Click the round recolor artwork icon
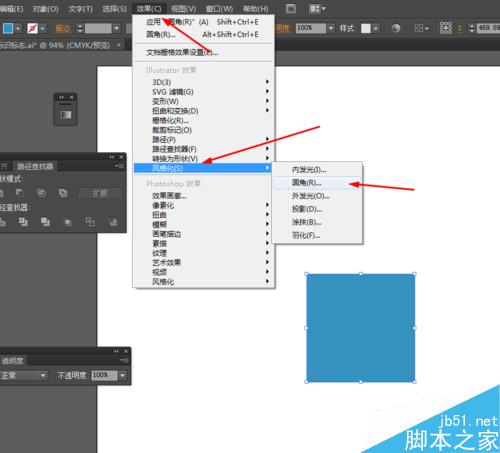 click(x=396, y=28)
